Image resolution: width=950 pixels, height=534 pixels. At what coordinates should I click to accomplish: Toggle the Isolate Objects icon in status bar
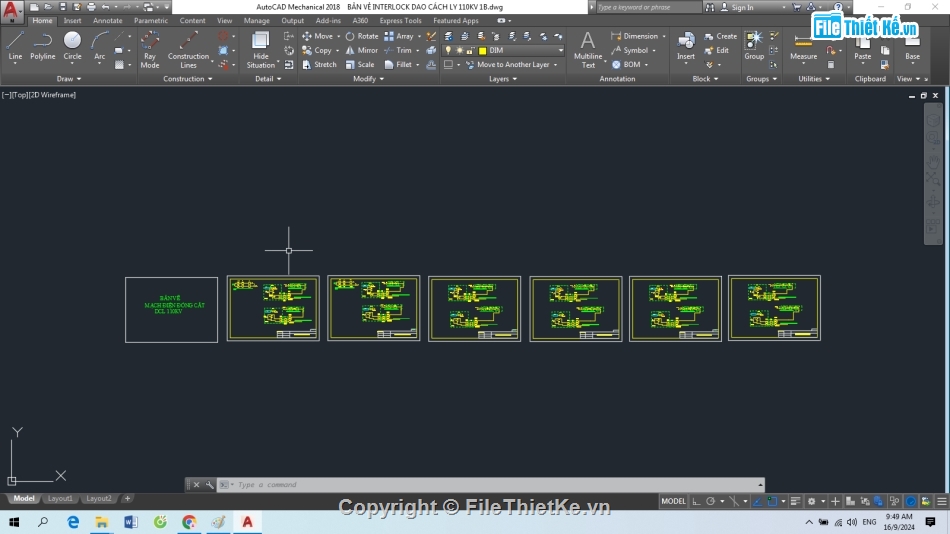pyautogui.click(x=895, y=501)
